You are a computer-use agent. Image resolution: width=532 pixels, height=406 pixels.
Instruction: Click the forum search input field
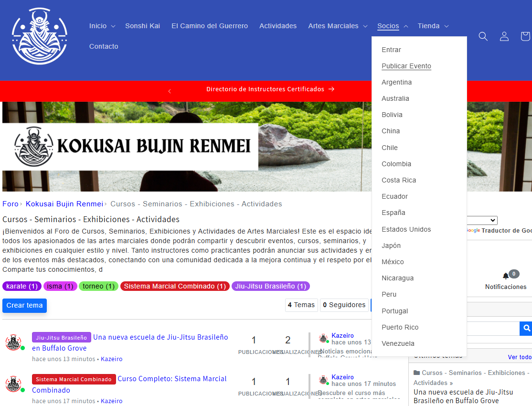(x=493, y=328)
